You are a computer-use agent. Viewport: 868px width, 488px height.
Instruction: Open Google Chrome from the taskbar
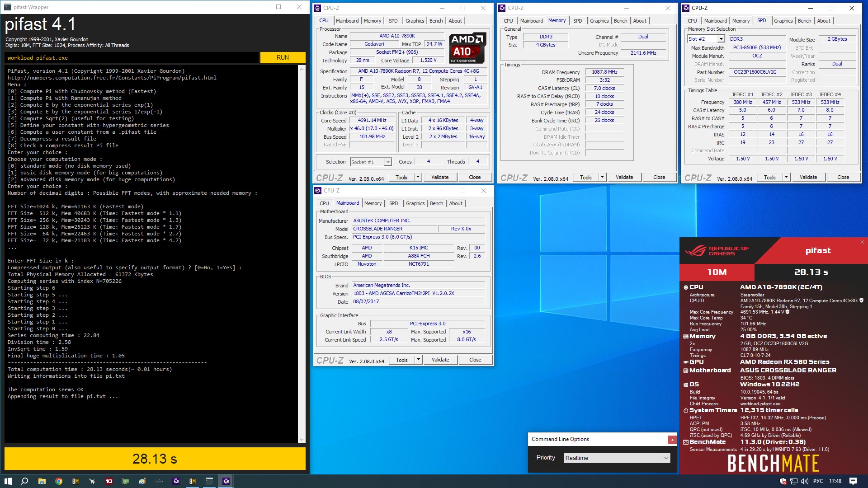pyautogui.click(x=59, y=481)
